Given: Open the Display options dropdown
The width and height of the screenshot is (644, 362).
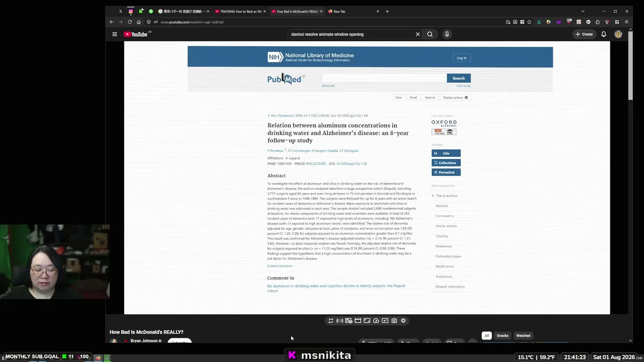Looking at the screenshot, I should click(455, 98).
